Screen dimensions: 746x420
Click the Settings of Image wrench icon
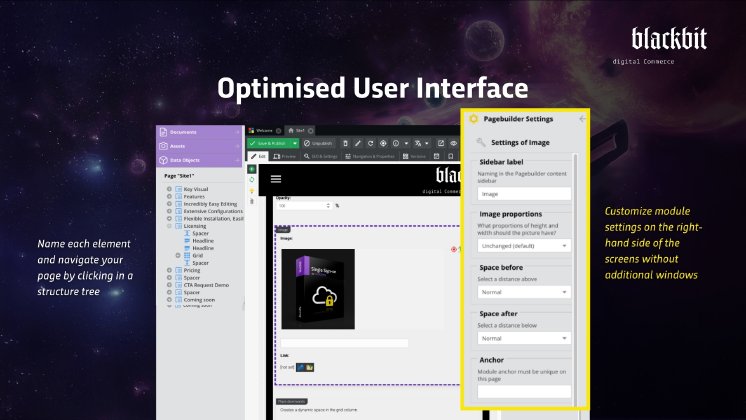tap(481, 142)
